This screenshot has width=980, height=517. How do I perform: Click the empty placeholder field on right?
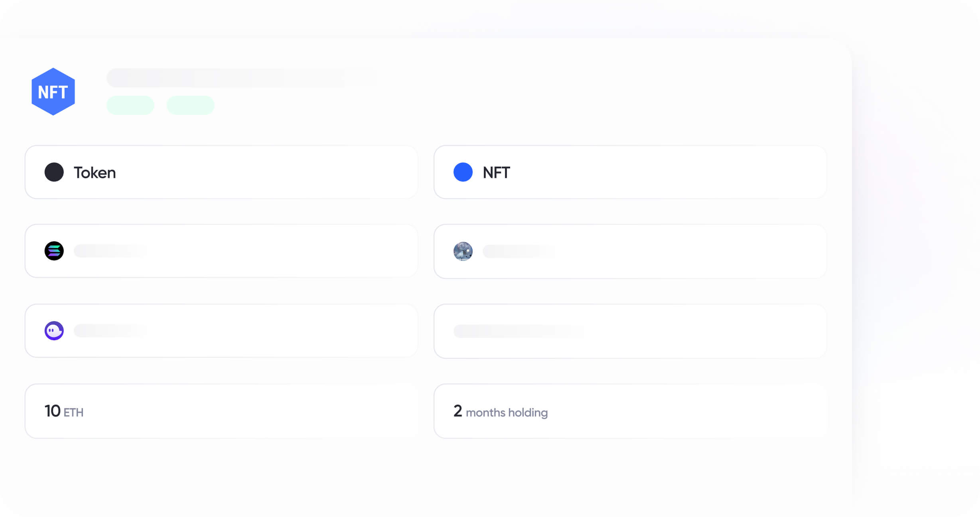pyautogui.click(x=630, y=331)
